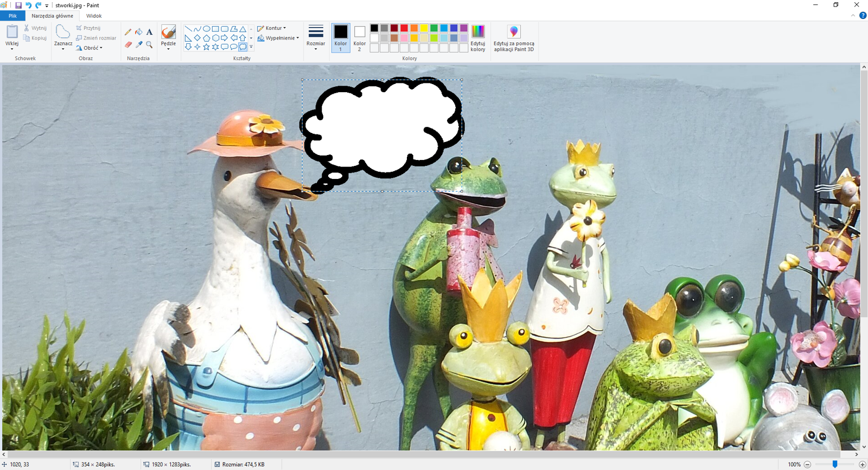Image resolution: width=868 pixels, height=470 pixels.
Task: Select the Pencil tool
Action: 128,32
